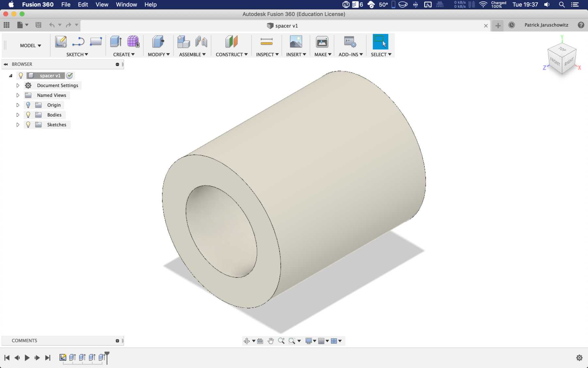588x368 pixels.
Task: Select the sketch feature in timeline
Action: point(63,357)
